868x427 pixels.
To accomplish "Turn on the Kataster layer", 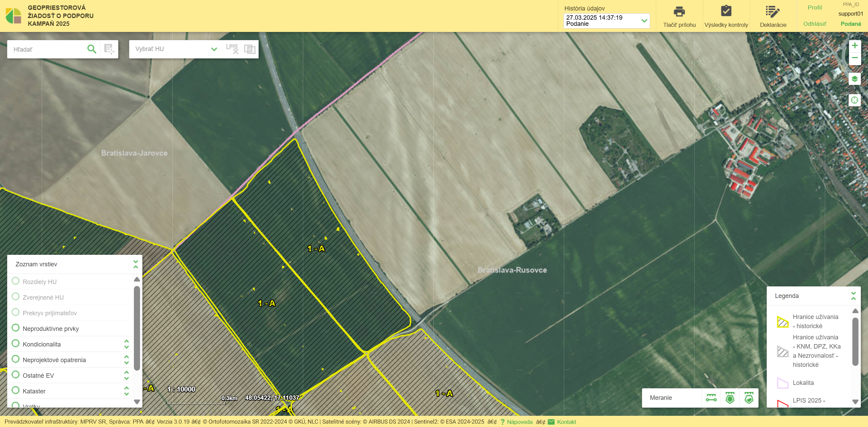I will click(16, 391).
